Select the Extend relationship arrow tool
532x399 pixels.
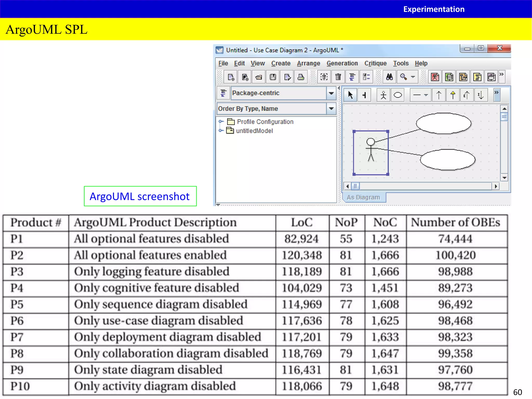click(467, 95)
